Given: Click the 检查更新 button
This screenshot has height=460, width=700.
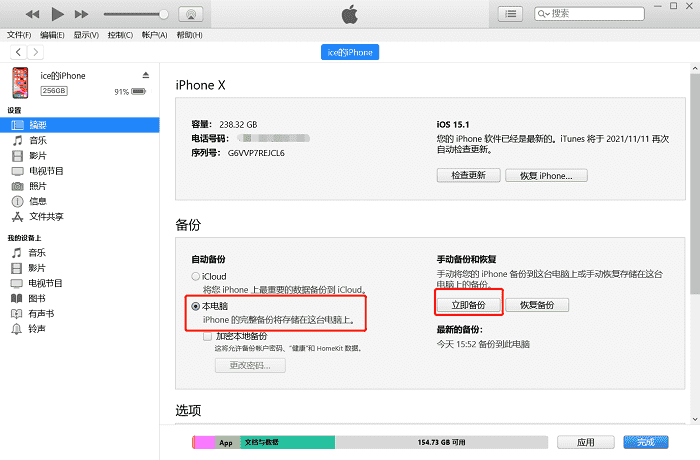Looking at the screenshot, I should point(468,175).
